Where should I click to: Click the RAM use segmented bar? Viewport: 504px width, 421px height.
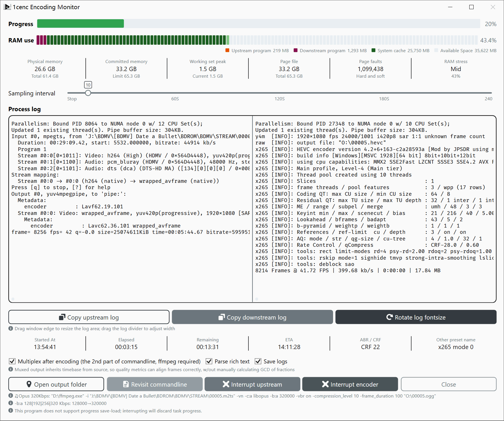[x=257, y=40]
